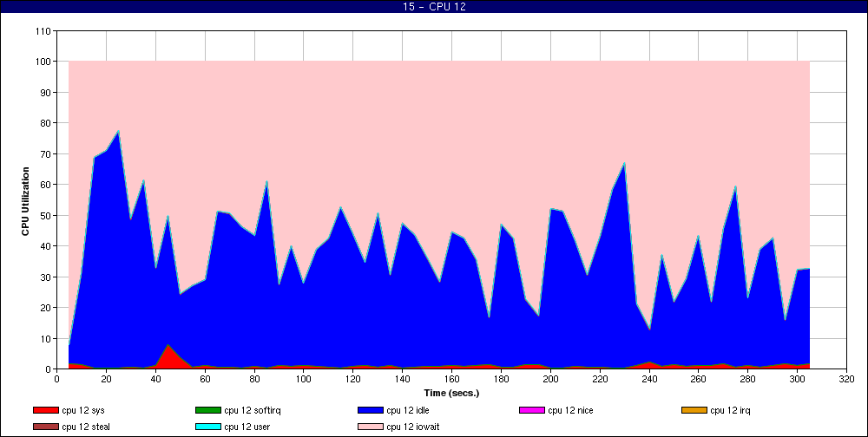Select the 'cpu 12 iowait' legend label
This screenshot has height=437, width=868.
pos(413,427)
